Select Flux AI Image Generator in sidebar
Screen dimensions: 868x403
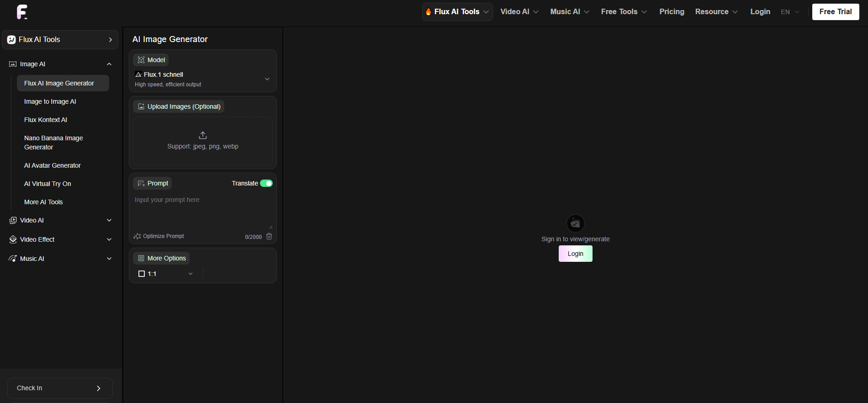(63, 83)
